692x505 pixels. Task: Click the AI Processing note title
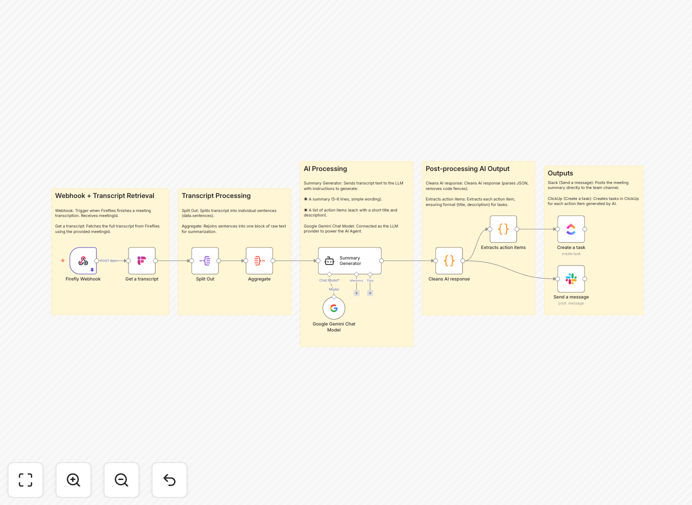[325, 169]
